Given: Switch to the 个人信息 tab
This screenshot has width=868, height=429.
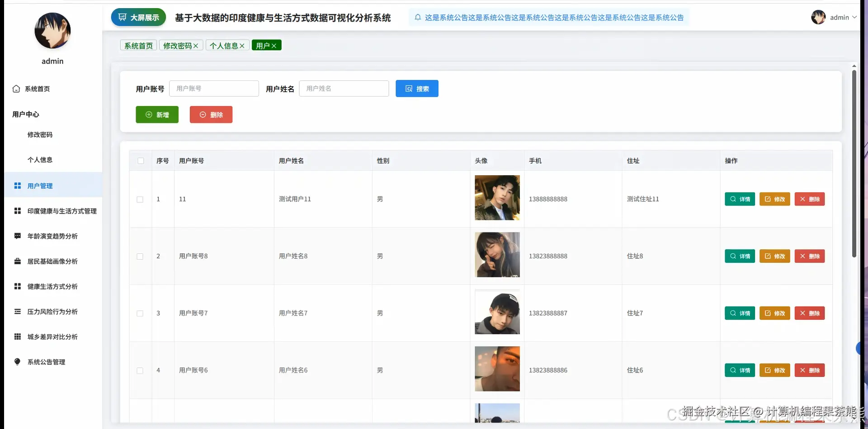Looking at the screenshot, I should tap(224, 46).
